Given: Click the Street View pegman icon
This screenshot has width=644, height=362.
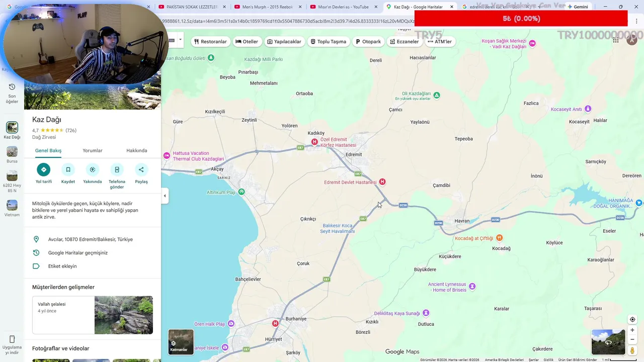Looking at the screenshot, I should [632, 350].
